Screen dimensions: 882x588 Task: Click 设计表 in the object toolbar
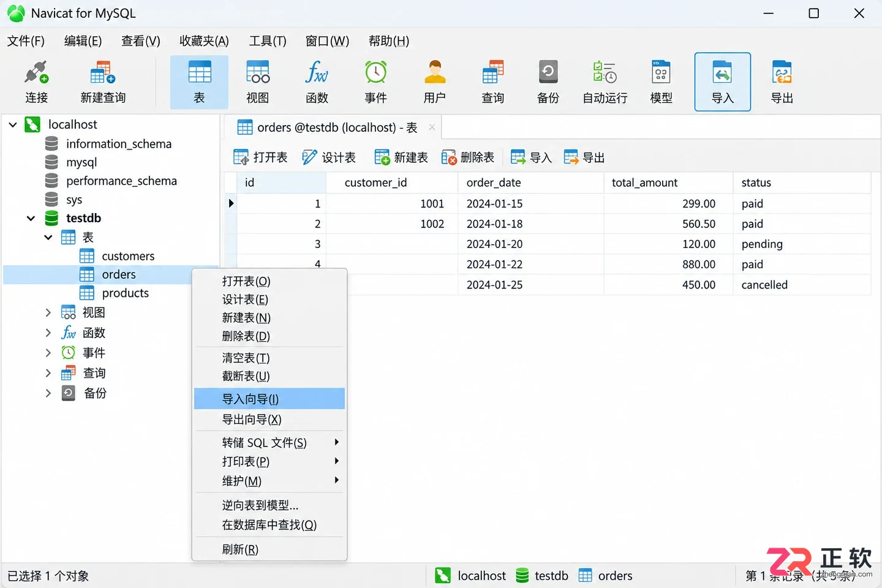pyautogui.click(x=329, y=157)
